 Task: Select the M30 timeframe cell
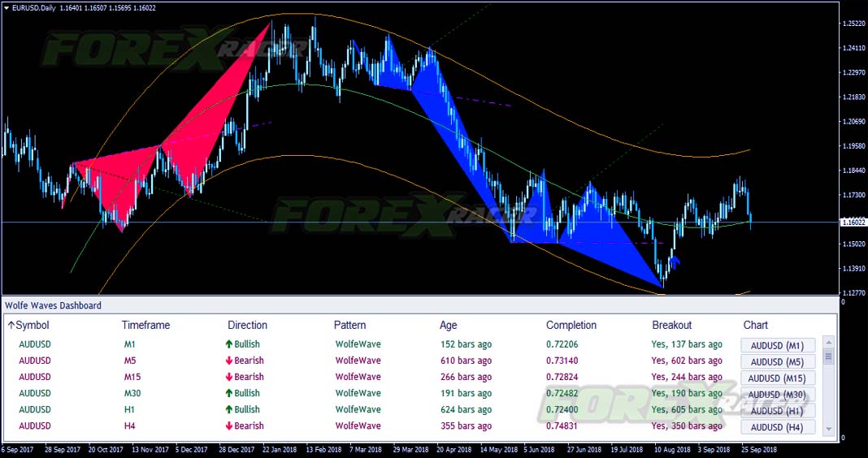(x=132, y=393)
